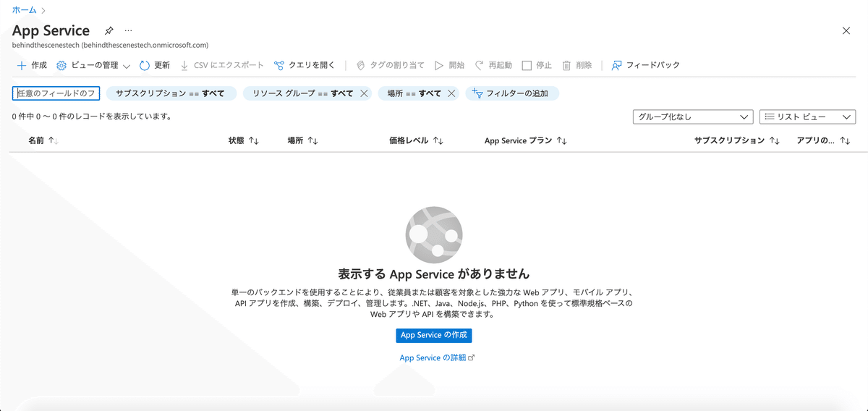Sort by 名前 column
The height and width of the screenshot is (411, 868).
pyautogui.click(x=43, y=141)
